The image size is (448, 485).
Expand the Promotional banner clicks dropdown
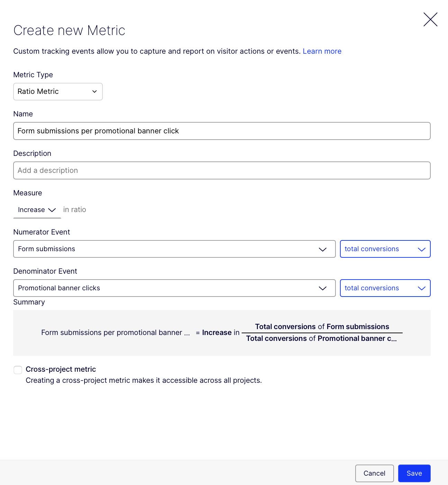click(x=174, y=288)
